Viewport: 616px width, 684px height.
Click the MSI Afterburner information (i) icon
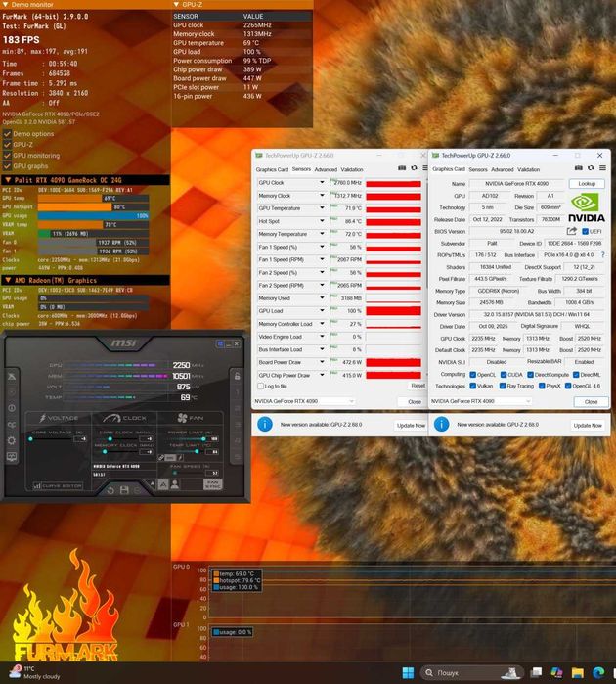pos(12,408)
